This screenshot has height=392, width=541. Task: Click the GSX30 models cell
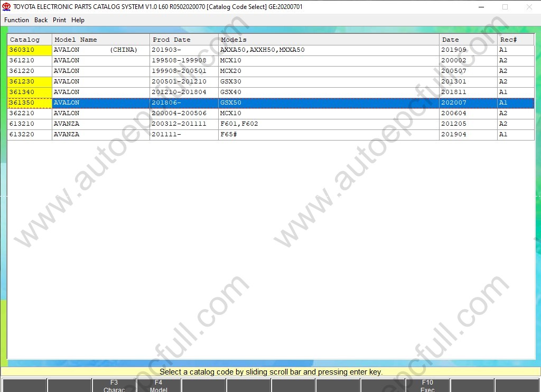pos(329,82)
